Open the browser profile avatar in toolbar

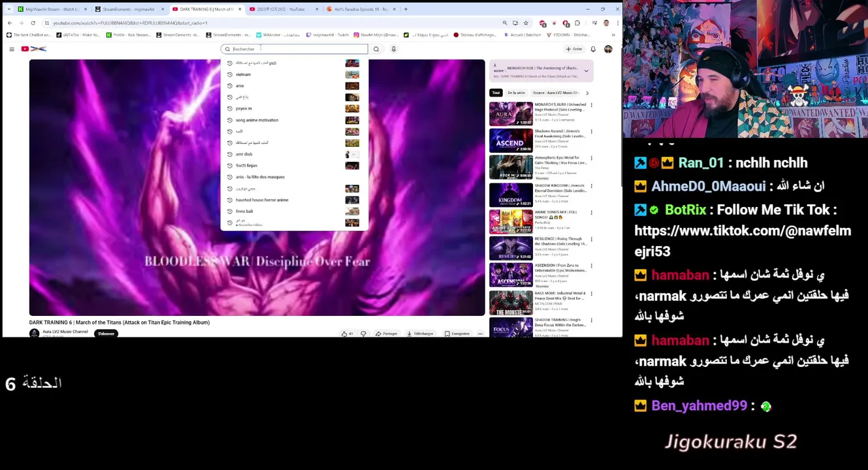[x=606, y=23]
